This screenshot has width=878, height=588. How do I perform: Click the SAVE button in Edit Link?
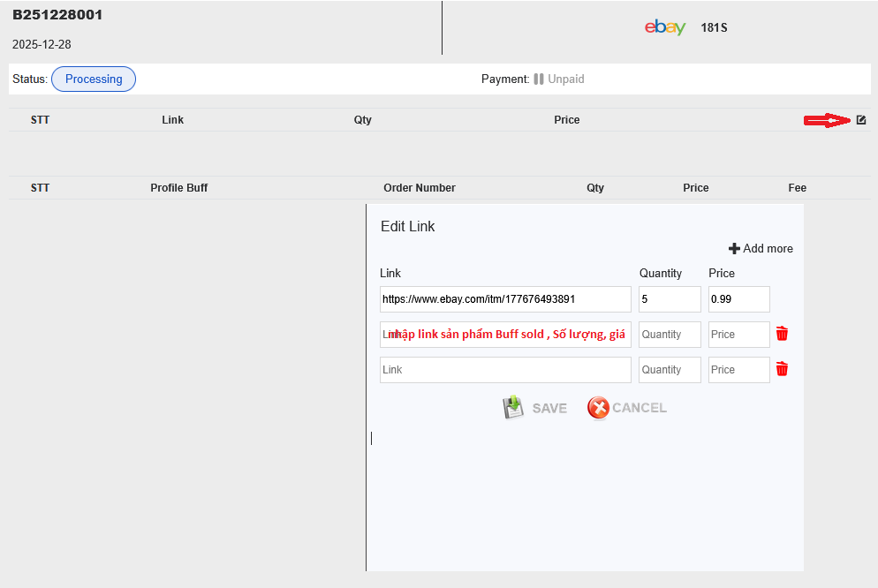[x=535, y=408]
